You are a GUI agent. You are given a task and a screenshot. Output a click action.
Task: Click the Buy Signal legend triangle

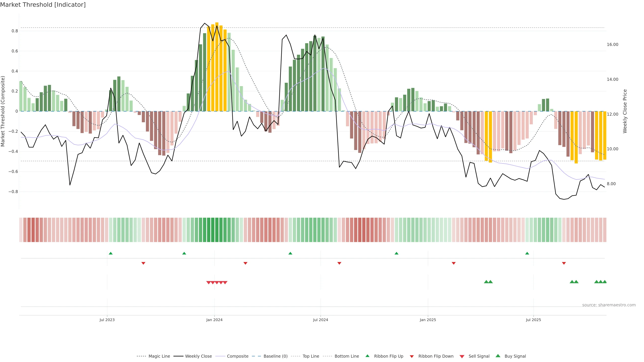pyautogui.click(x=498, y=356)
